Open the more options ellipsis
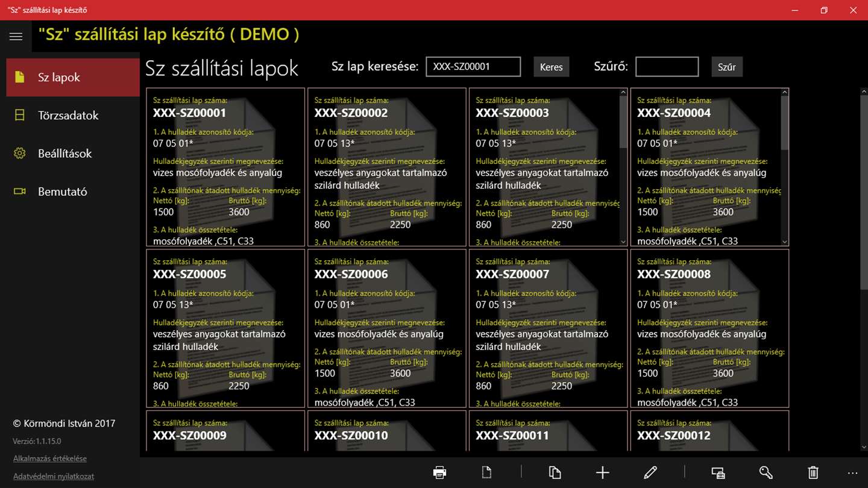Image resolution: width=868 pixels, height=488 pixels. pos(852,473)
